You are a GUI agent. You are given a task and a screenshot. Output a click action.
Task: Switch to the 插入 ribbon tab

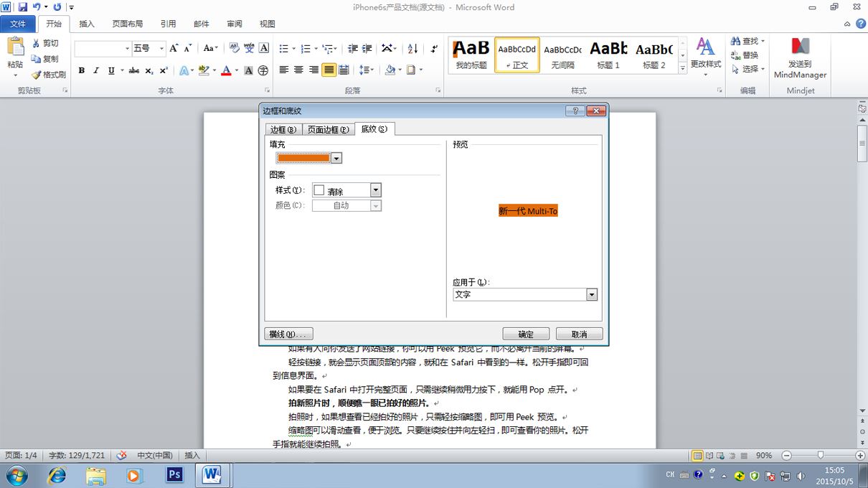87,24
